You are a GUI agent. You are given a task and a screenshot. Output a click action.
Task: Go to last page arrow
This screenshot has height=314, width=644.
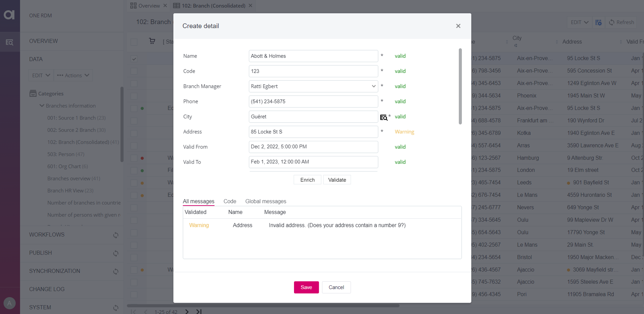(x=199, y=311)
